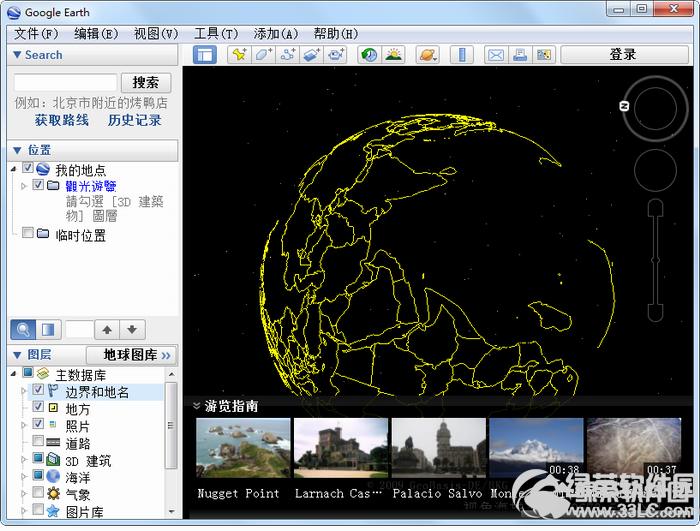Click the 气象 weather sun icon

tap(53, 493)
